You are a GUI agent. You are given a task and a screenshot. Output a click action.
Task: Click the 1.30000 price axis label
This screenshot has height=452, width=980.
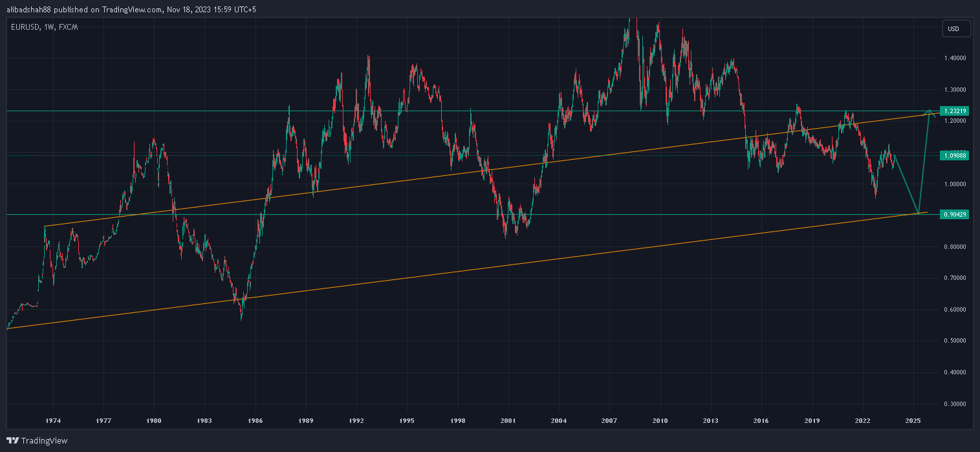click(x=955, y=90)
